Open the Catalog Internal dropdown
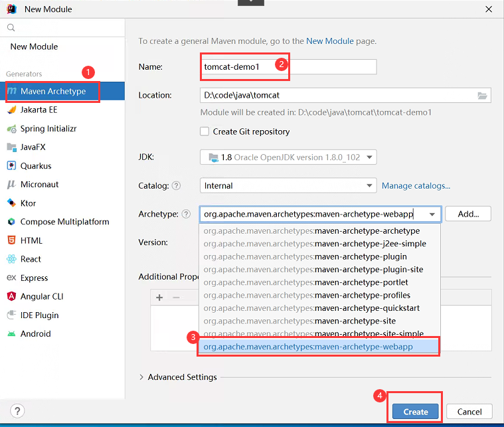504x427 pixels. [x=288, y=186]
